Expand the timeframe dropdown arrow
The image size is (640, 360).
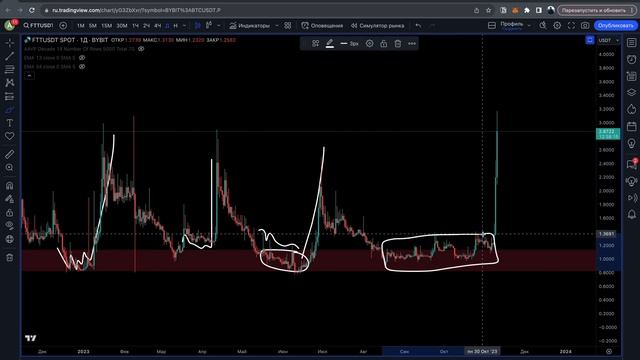pyautogui.click(x=184, y=26)
